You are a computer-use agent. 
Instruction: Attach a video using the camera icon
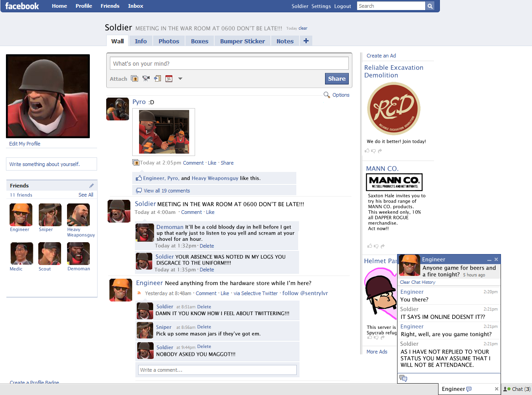click(x=146, y=79)
